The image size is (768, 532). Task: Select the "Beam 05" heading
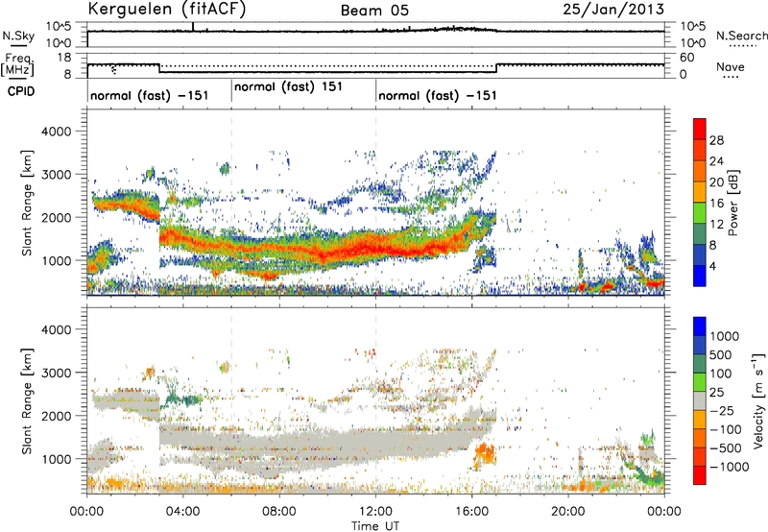click(374, 11)
